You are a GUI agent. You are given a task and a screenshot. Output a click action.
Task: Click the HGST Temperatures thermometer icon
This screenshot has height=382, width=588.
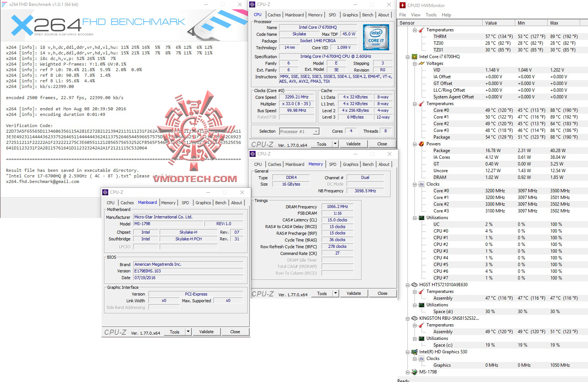pyautogui.click(x=422, y=291)
